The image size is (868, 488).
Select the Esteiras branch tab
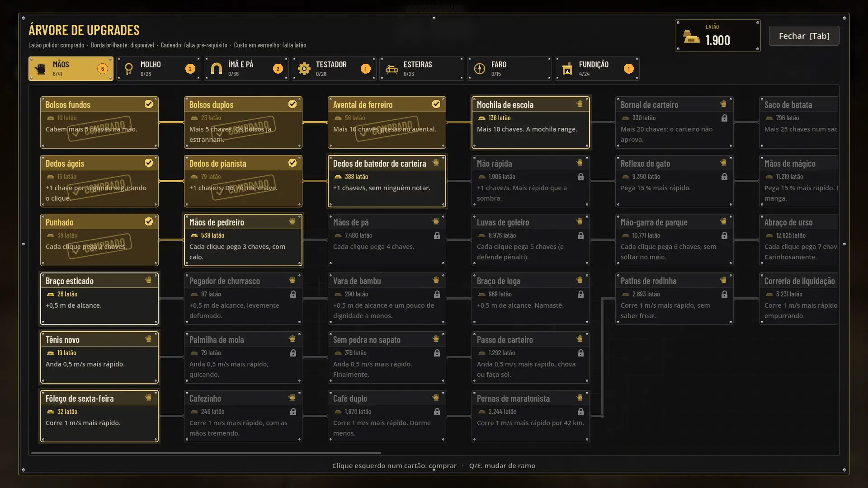[422, 69]
